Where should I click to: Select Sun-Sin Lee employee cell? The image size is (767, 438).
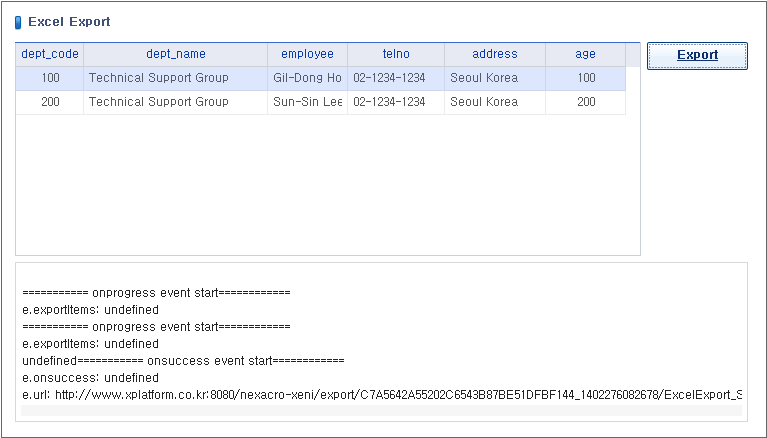click(307, 102)
